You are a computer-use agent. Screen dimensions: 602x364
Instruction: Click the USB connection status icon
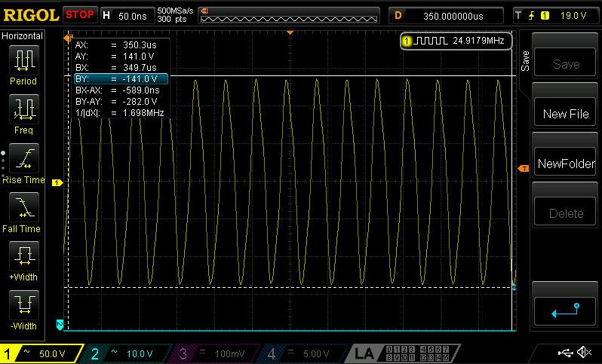566,352
